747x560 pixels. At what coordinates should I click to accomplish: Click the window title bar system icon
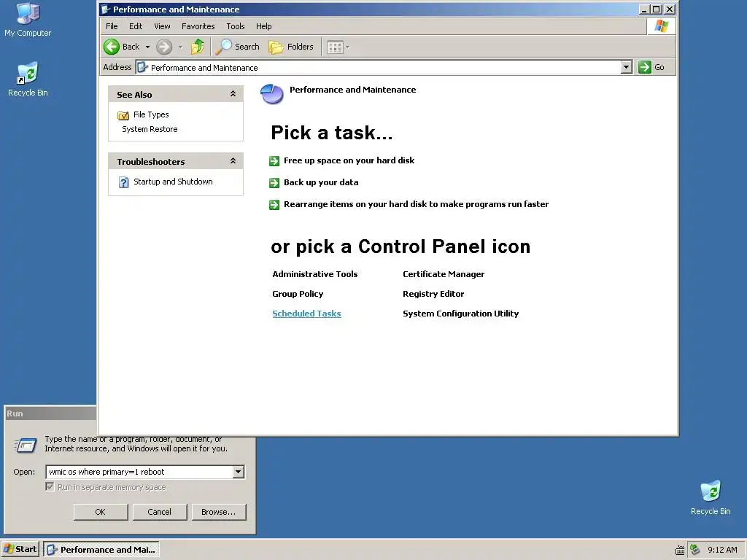106,9
